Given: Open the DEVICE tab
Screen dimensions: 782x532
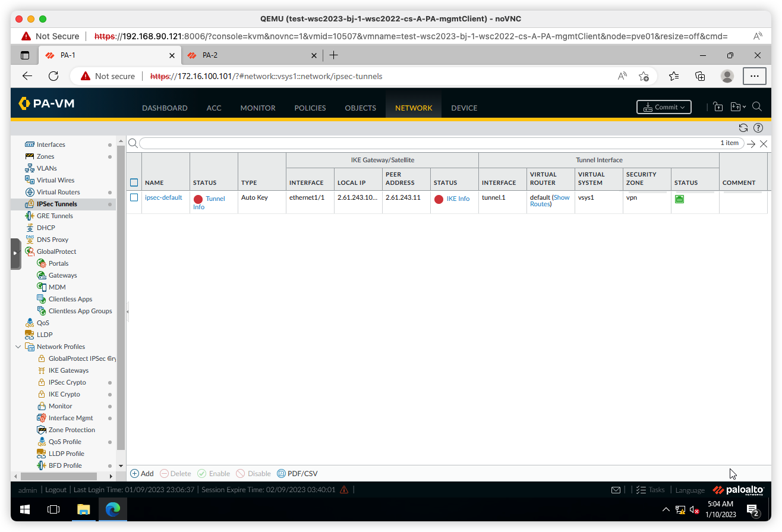Looking at the screenshot, I should [x=464, y=108].
